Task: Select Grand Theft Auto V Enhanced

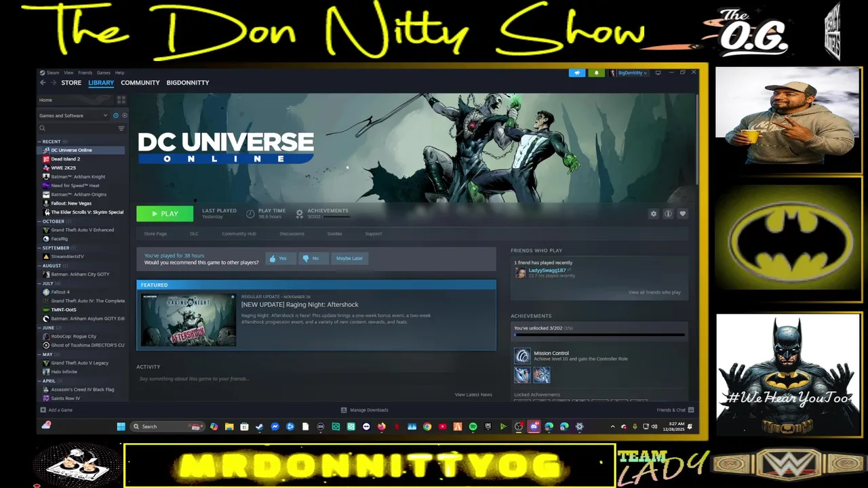Action: 82,230
